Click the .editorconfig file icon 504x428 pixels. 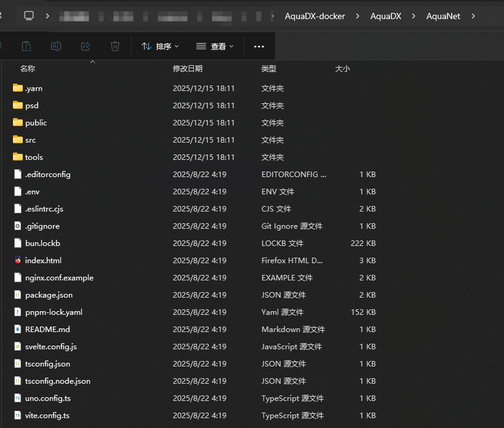click(18, 174)
